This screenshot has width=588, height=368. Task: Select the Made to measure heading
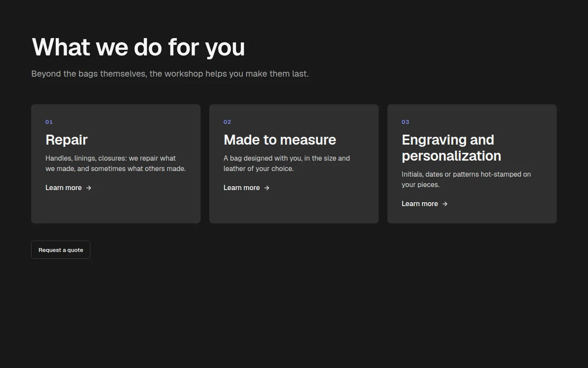pyautogui.click(x=280, y=140)
